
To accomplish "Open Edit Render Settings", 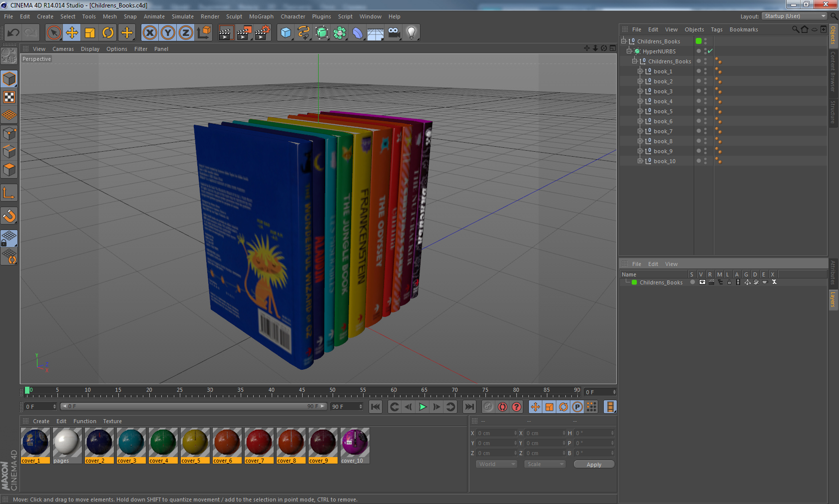I will (263, 33).
